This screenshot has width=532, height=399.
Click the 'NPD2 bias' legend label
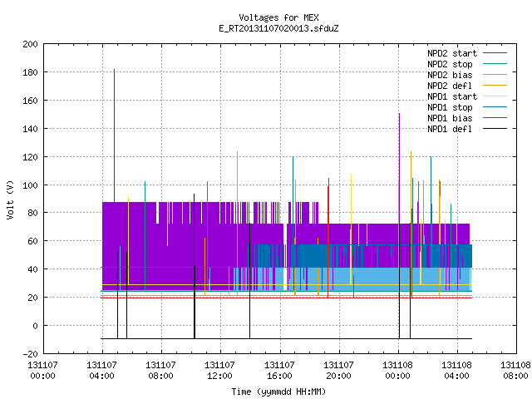tap(450, 75)
